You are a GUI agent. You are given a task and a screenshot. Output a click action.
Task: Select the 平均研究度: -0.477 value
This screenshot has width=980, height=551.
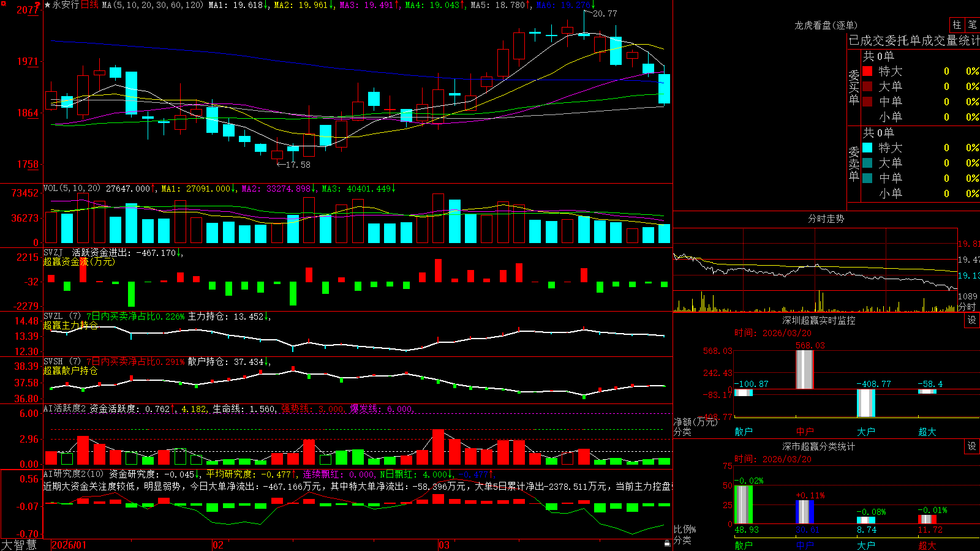tap(249, 474)
